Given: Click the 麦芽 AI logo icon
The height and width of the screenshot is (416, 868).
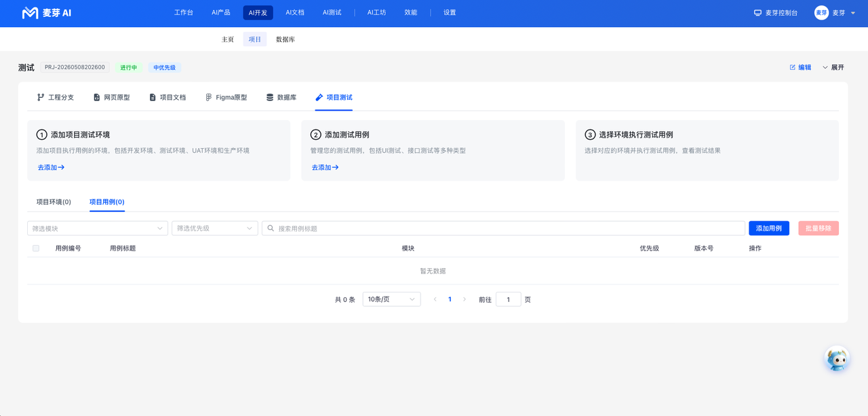Looking at the screenshot, I should coord(30,13).
